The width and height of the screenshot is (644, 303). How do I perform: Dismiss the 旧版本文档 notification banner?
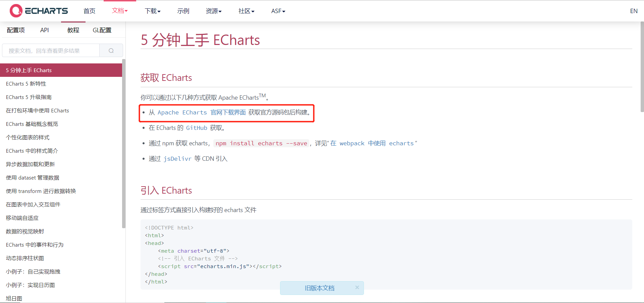(x=357, y=288)
